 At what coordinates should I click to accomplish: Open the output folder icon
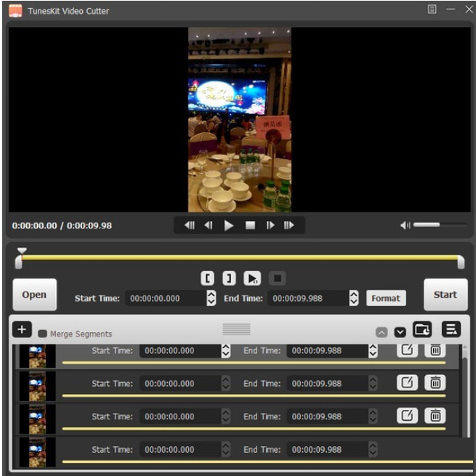coord(422,329)
